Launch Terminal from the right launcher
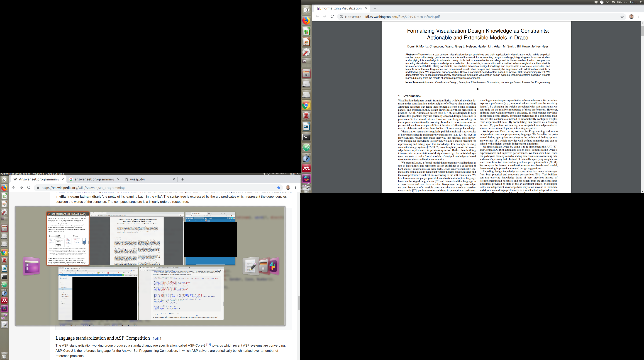 (x=306, y=137)
